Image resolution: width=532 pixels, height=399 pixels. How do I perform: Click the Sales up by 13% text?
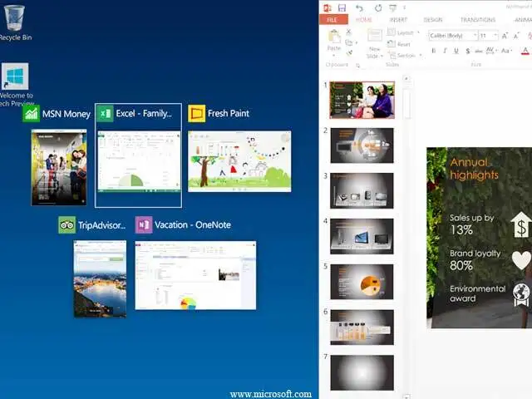tap(471, 224)
